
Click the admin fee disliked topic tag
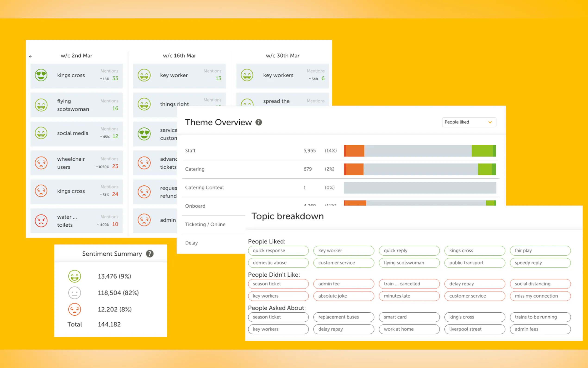(x=344, y=284)
